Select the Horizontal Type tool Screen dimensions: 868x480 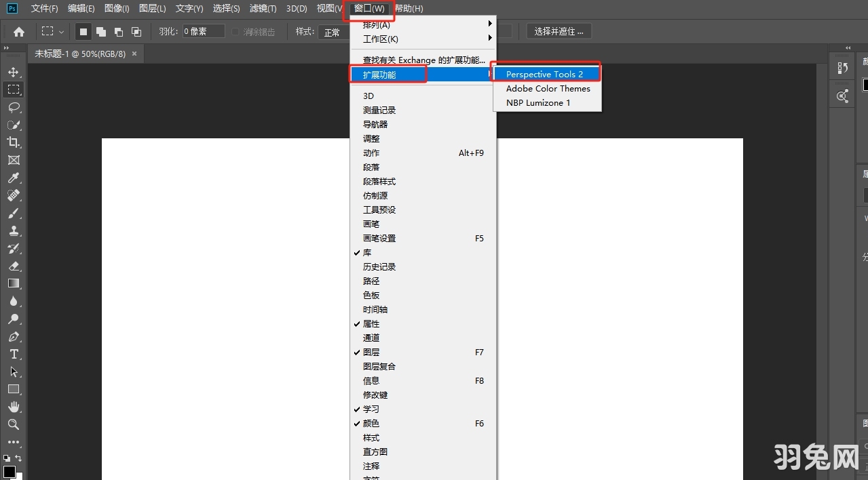[x=14, y=354]
